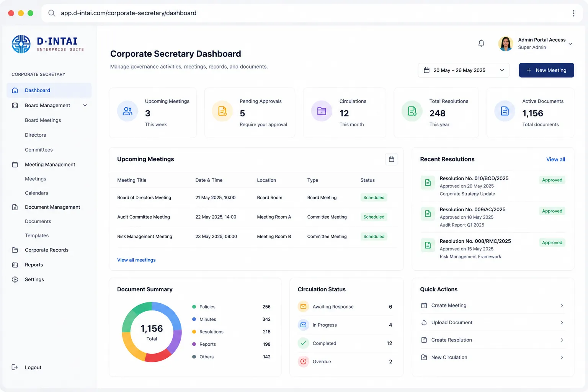Click View all in Recent Resolutions

[555, 159]
